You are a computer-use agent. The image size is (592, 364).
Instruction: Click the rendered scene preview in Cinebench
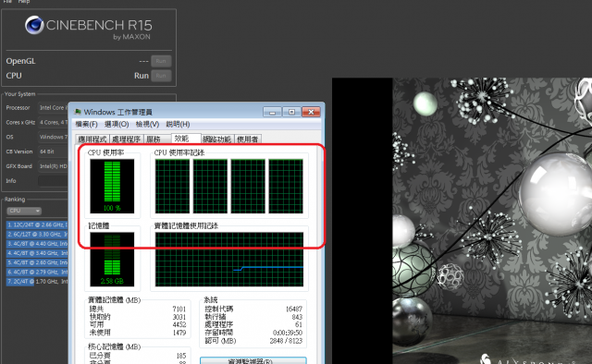(x=462, y=221)
